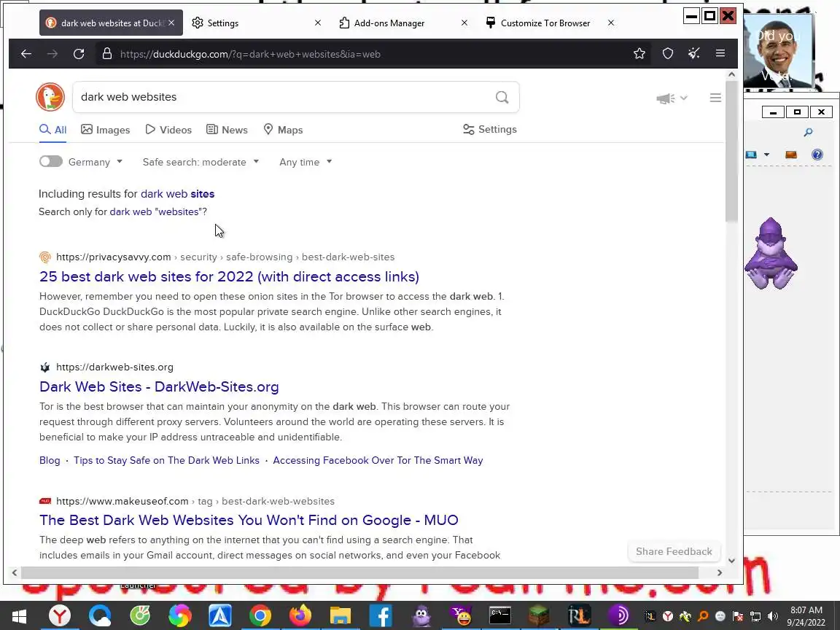Open '25 best dark web sites for 2022' result

coord(229,276)
